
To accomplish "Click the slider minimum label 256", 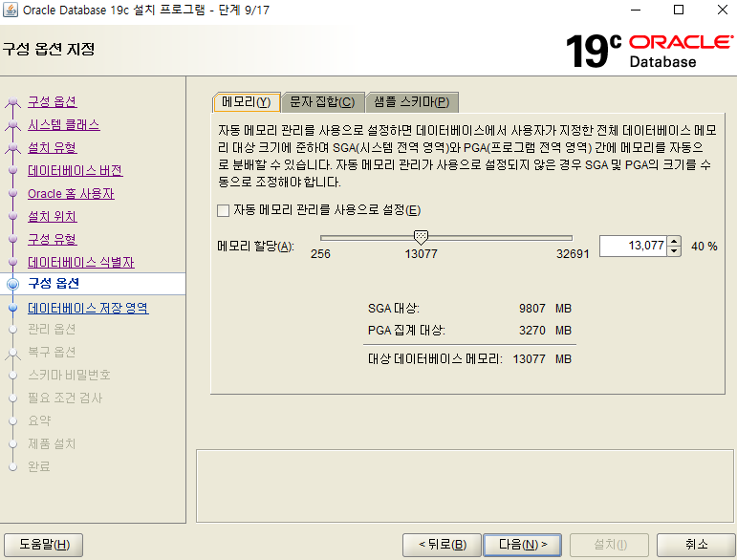I will coord(320,253).
